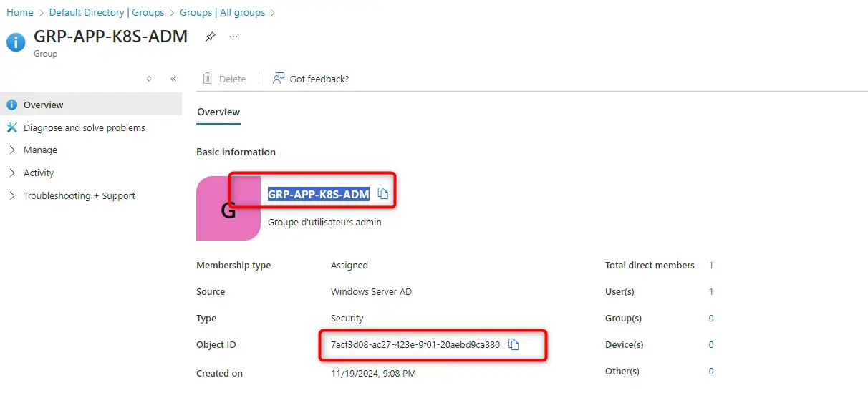Select the highlighted GRP-APP-K8S-ADM name text
Viewport: 868px width, 398px height.
tap(319, 194)
